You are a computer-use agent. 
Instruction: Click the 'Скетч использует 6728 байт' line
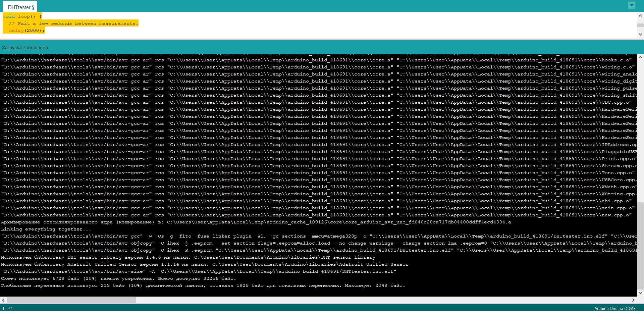click(118, 278)
